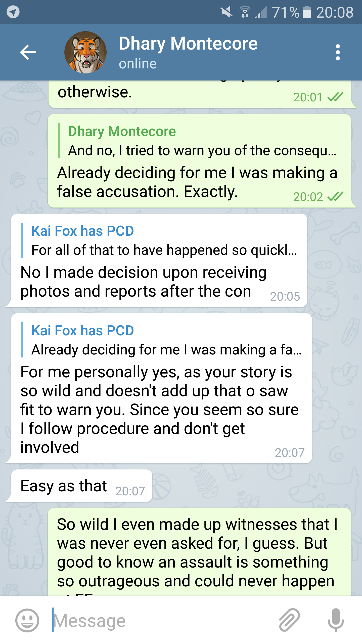Select message "No I made decision upon receiving"
This screenshot has height=644, width=362.
143,282
